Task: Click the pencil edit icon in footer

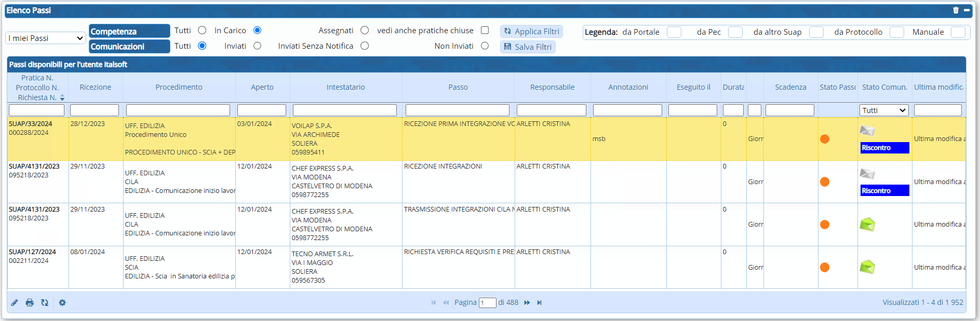Action: coord(15,303)
